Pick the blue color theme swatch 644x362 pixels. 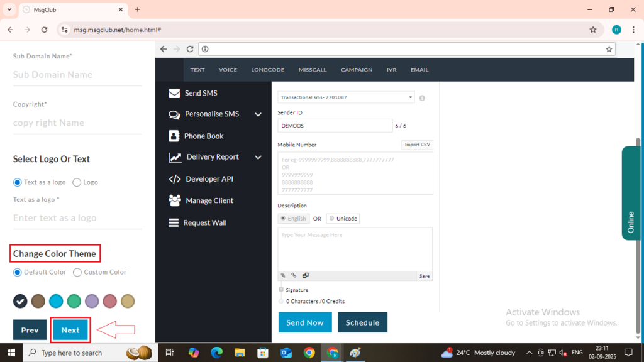point(56,301)
